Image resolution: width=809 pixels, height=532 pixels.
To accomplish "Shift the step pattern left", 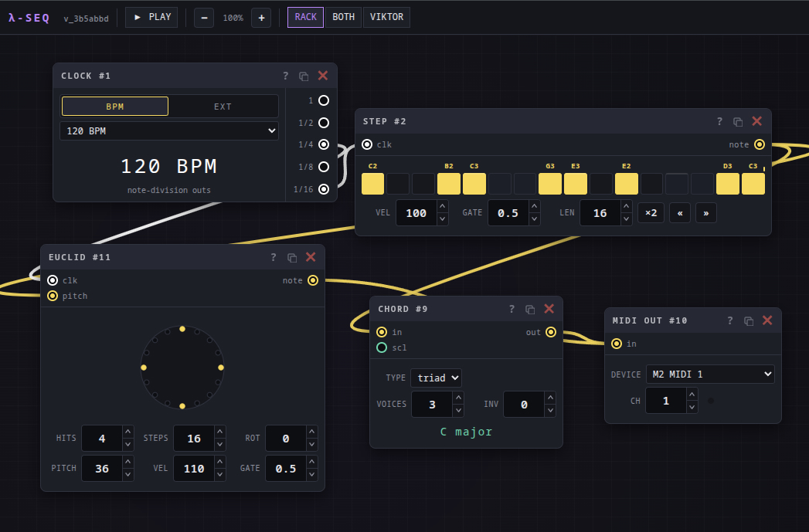I will pyautogui.click(x=680, y=213).
